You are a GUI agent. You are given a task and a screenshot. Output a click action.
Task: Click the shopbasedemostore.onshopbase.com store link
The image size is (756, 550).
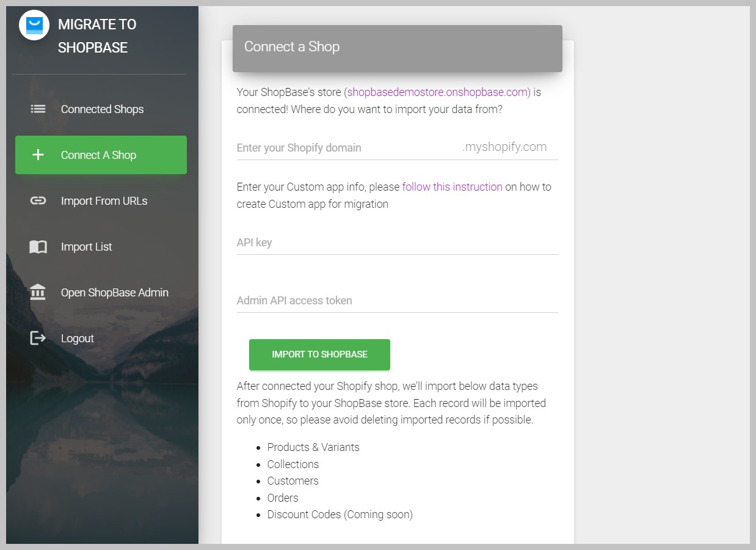point(437,92)
